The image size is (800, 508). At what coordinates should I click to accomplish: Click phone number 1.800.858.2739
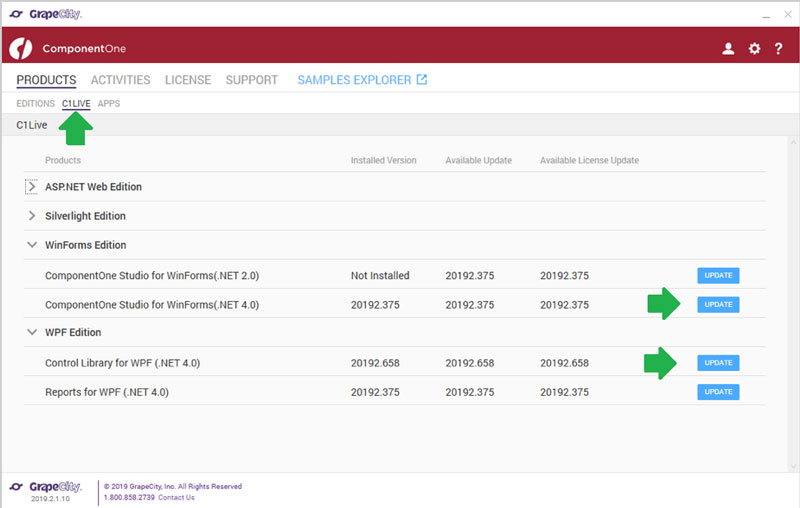click(129, 497)
